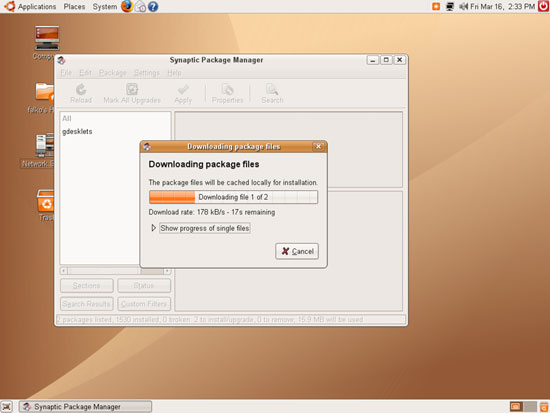
Task: Open the Package menu in Synaptic
Action: [112, 73]
